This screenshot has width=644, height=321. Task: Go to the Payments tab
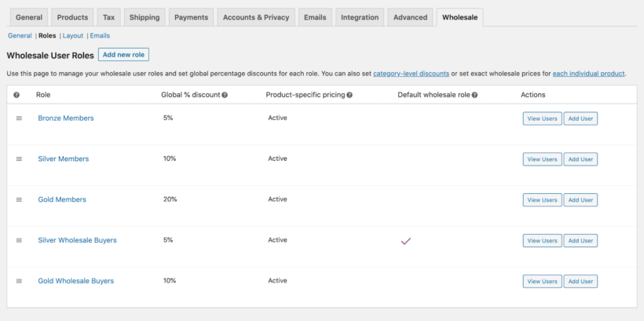(192, 17)
